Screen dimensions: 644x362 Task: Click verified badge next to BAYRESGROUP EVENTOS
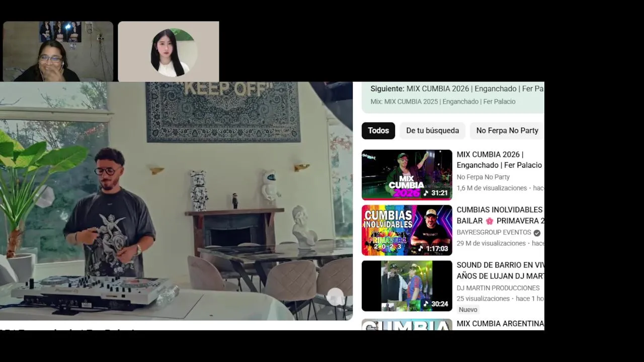pyautogui.click(x=537, y=233)
